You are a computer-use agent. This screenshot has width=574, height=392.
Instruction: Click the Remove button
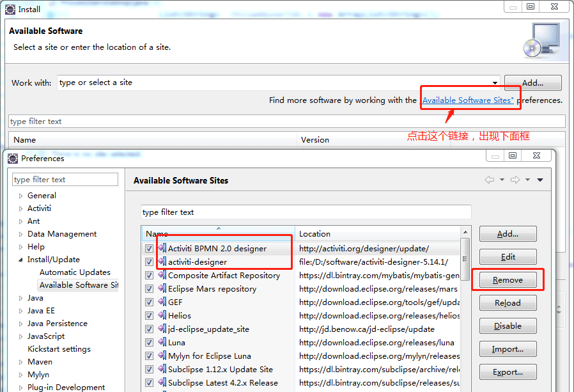508,280
